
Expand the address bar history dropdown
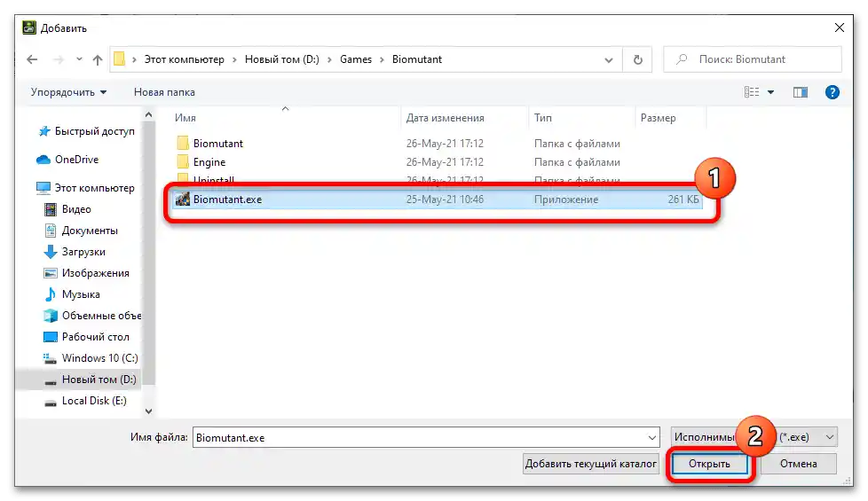pos(608,59)
